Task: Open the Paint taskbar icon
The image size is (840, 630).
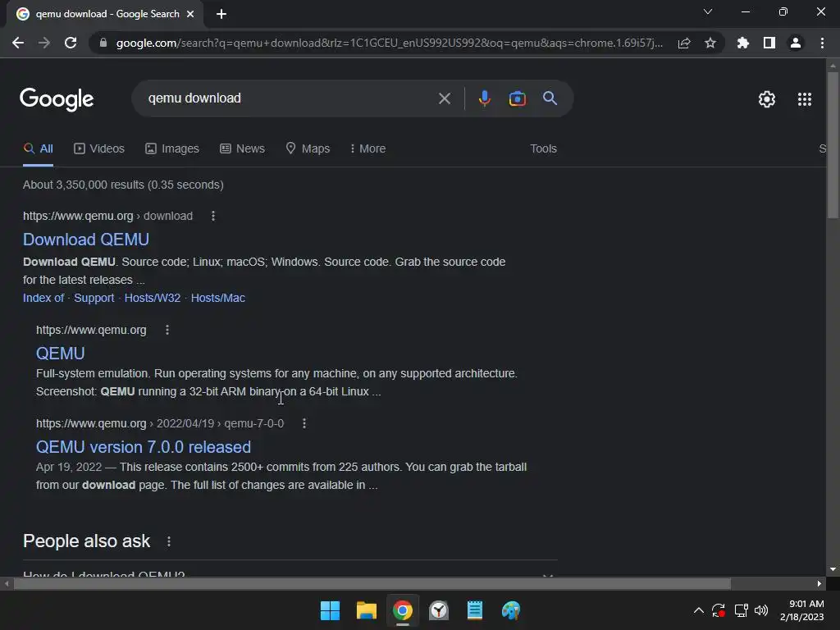Action: point(511,610)
